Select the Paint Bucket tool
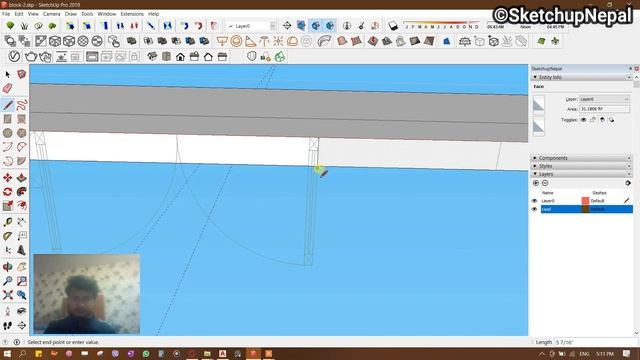Viewport: 640px width, 360px height. (x=22, y=74)
